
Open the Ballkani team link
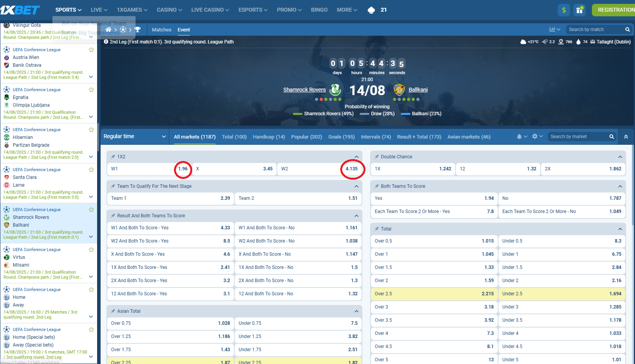418,90
